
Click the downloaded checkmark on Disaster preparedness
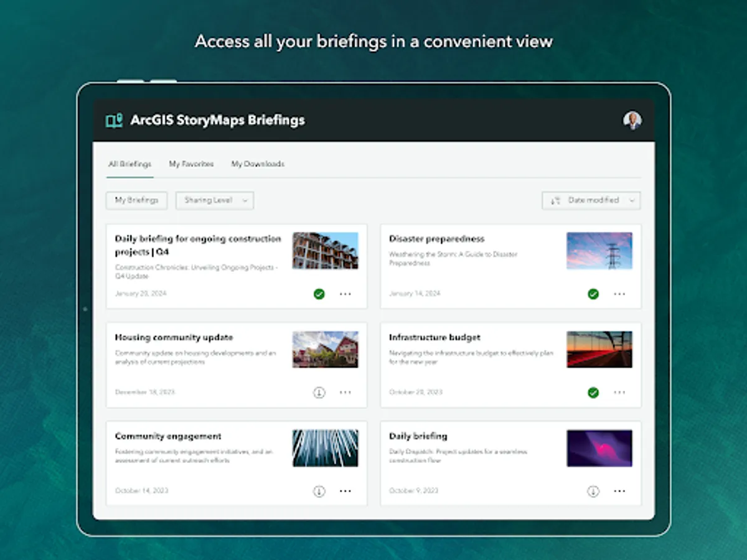593,294
